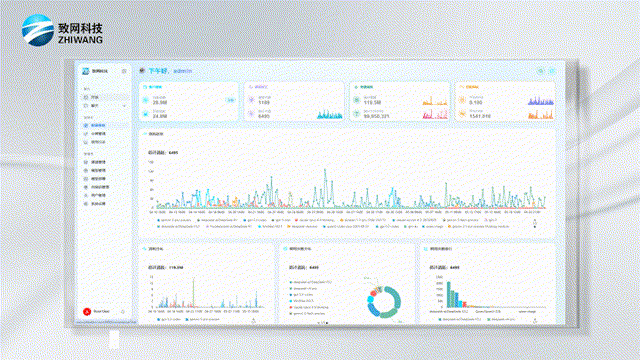
Task: Toggle deepseek-ai/DeepSeek-V3.2 in main trend chart legend
Action: click(x=179, y=227)
